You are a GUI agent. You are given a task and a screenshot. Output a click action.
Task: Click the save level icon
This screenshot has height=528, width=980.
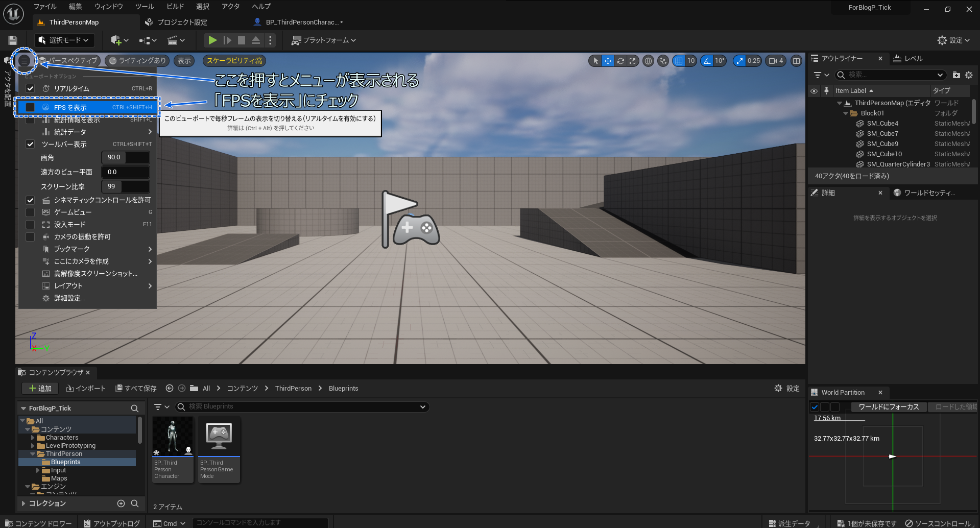tap(11, 40)
